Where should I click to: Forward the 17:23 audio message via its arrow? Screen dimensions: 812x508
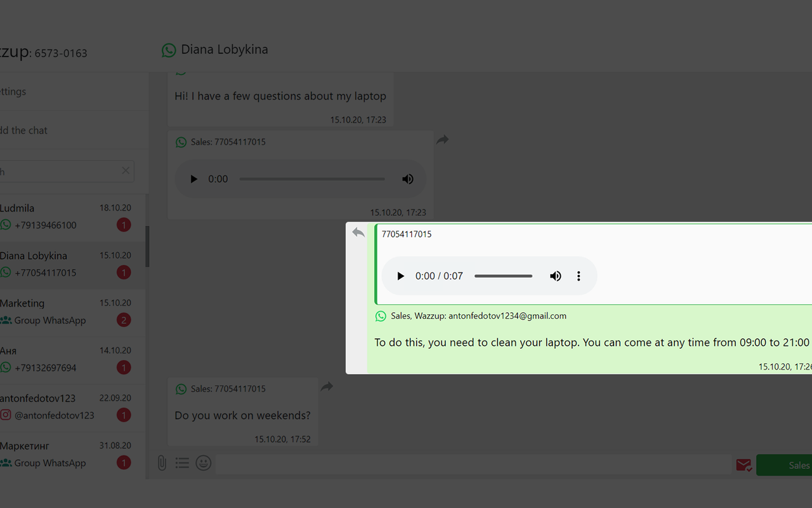(443, 140)
